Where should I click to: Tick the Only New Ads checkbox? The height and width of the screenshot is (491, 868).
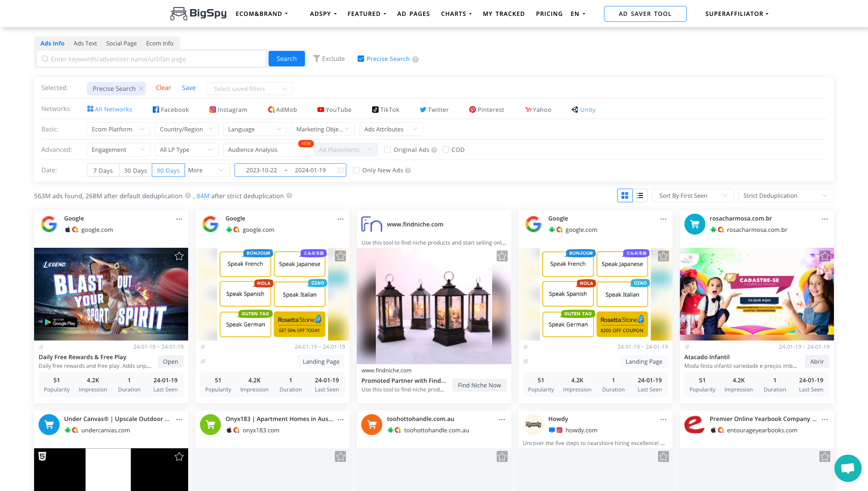(356, 170)
